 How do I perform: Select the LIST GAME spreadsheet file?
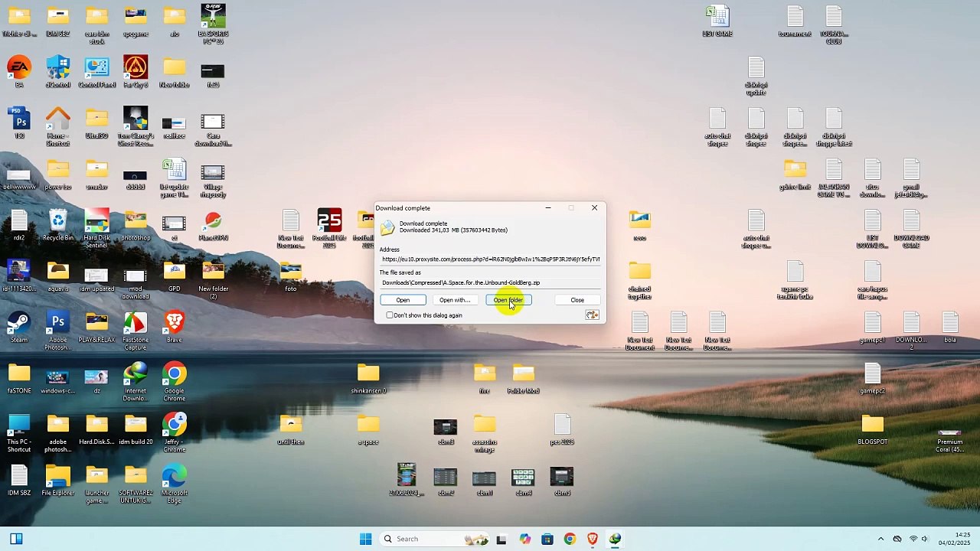coord(717,21)
